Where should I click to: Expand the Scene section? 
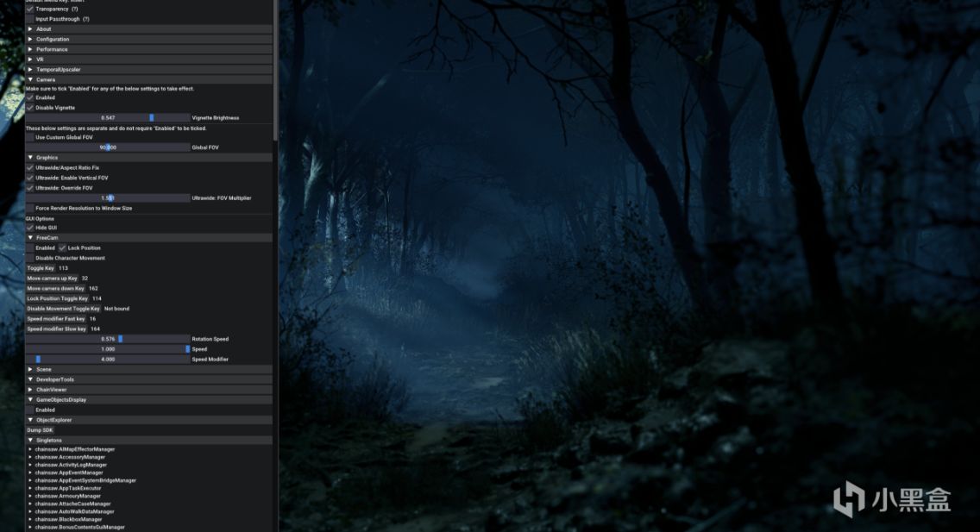click(x=148, y=370)
